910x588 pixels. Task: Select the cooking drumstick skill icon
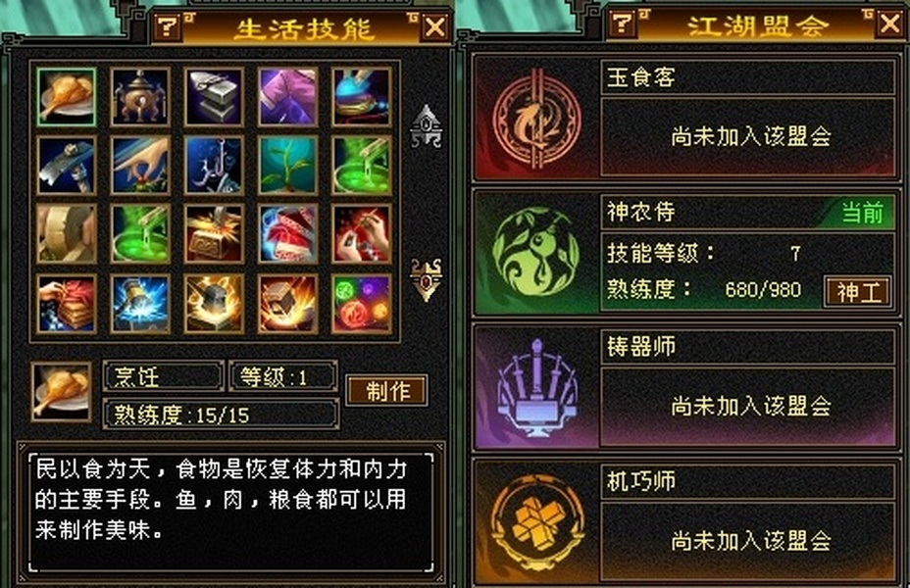(x=66, y=97)
